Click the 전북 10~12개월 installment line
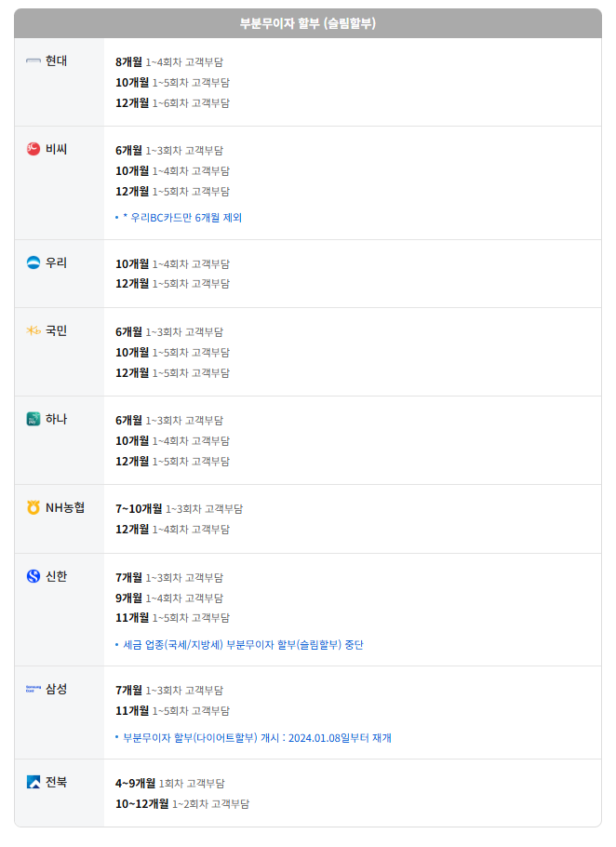Screen dimensions: 616x847 (x=182, y=804)
